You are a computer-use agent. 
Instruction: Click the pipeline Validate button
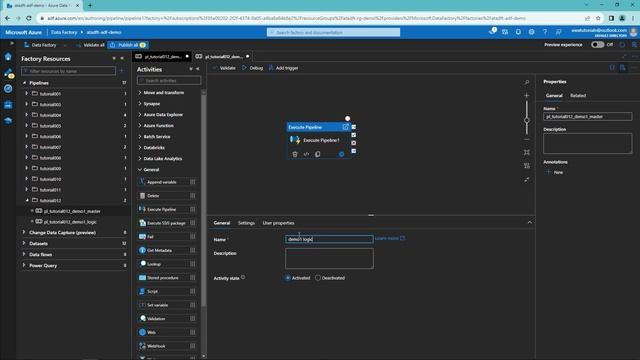pos(224,68)
